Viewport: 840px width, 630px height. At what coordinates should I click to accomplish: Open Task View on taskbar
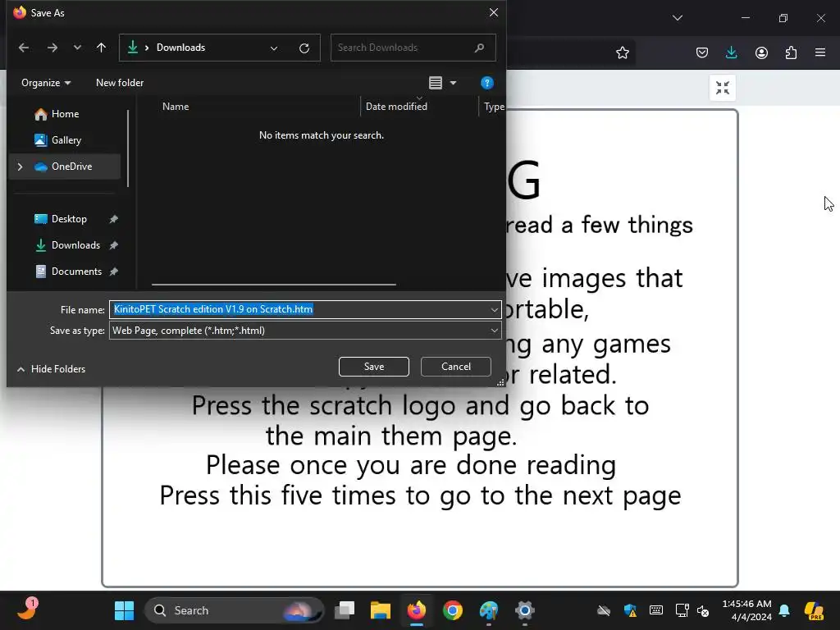(345, 610)
